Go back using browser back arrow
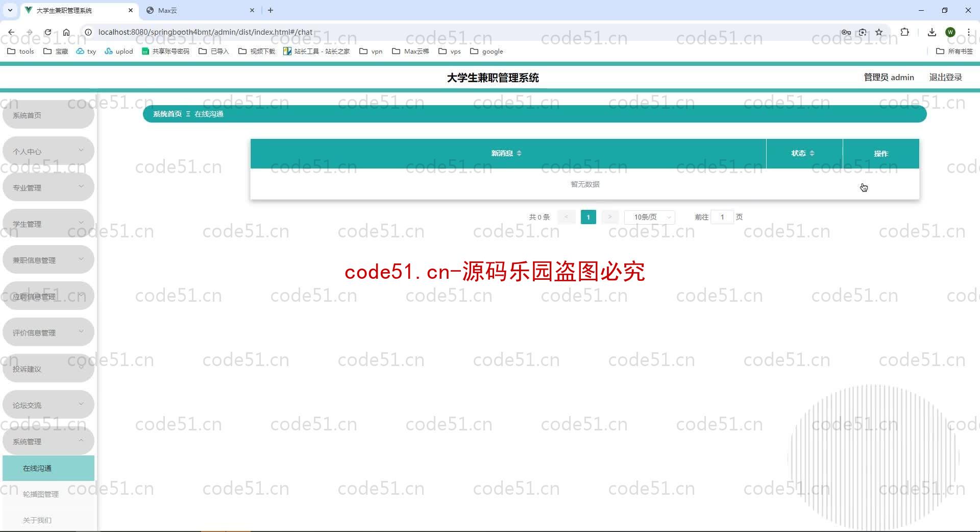The height and width of the screenshot is (532, 980). click(x=11, y=32)
